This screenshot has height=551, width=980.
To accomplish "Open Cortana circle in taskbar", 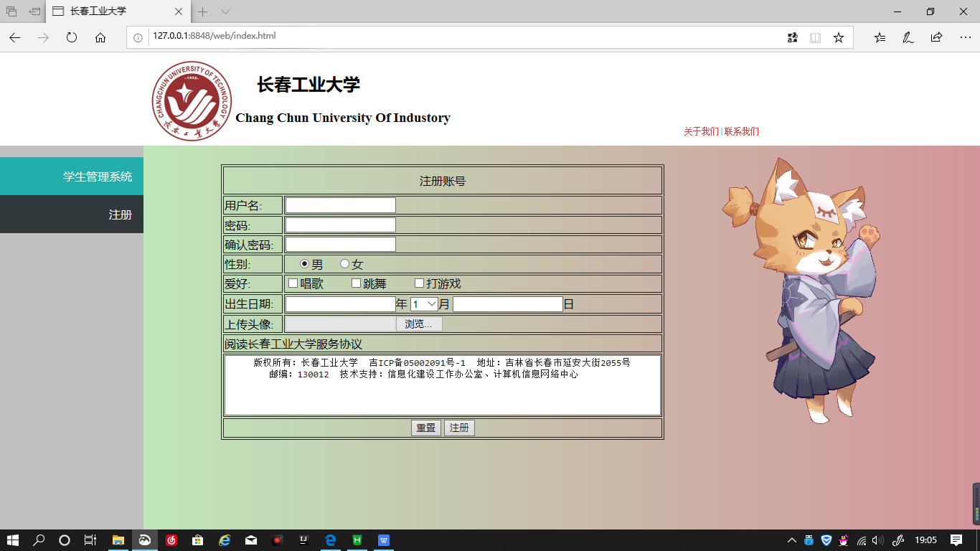I will tap(65, 540).
